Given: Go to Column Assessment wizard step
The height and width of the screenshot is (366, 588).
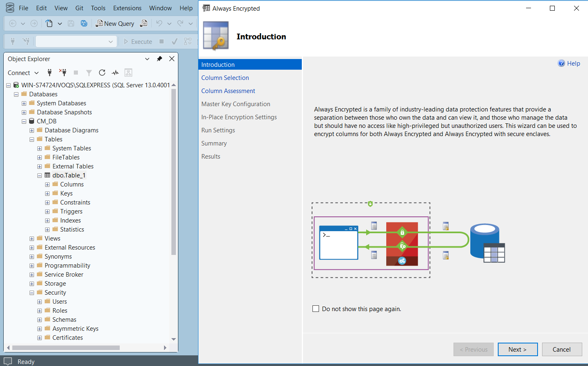Looking at the screenshot, I should click(x=228, y=91).
